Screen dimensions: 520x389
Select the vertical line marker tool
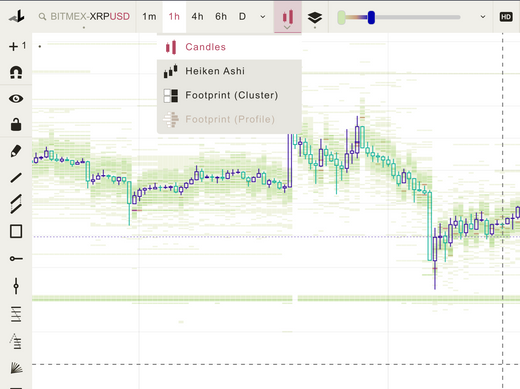click(16, 286)
